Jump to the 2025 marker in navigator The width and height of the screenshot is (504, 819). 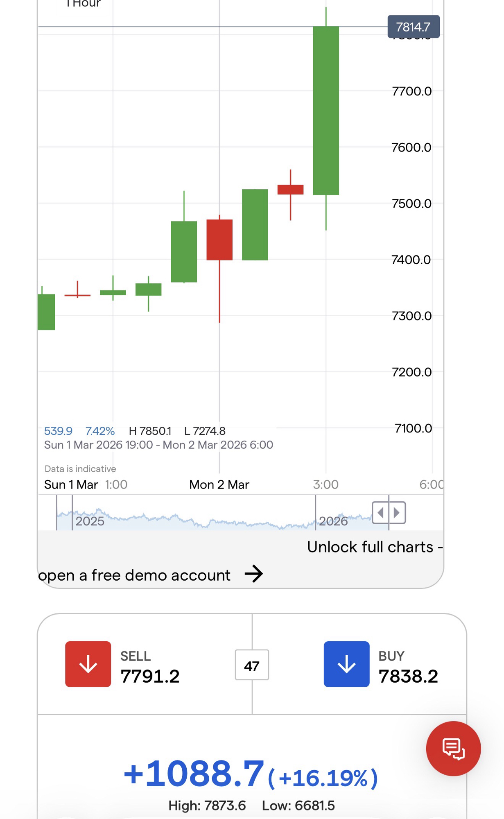90,521
